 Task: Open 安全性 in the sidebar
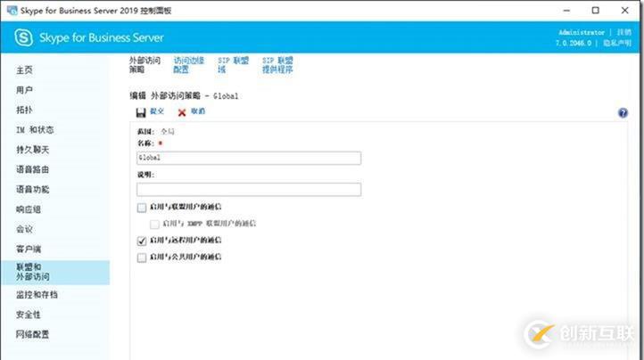(x=29, y=315)
